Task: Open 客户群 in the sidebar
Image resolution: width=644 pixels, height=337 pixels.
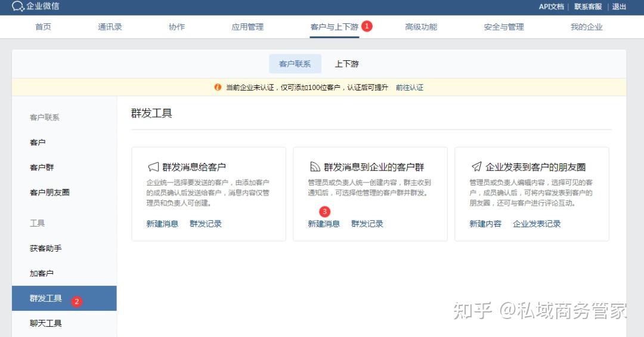Action: pos(42,167)
